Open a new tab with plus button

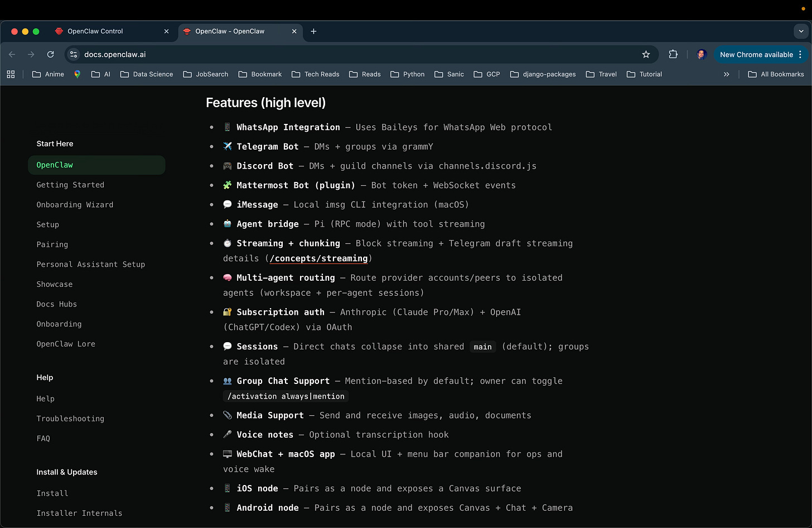pyautogui.click(x=313, y=31)
